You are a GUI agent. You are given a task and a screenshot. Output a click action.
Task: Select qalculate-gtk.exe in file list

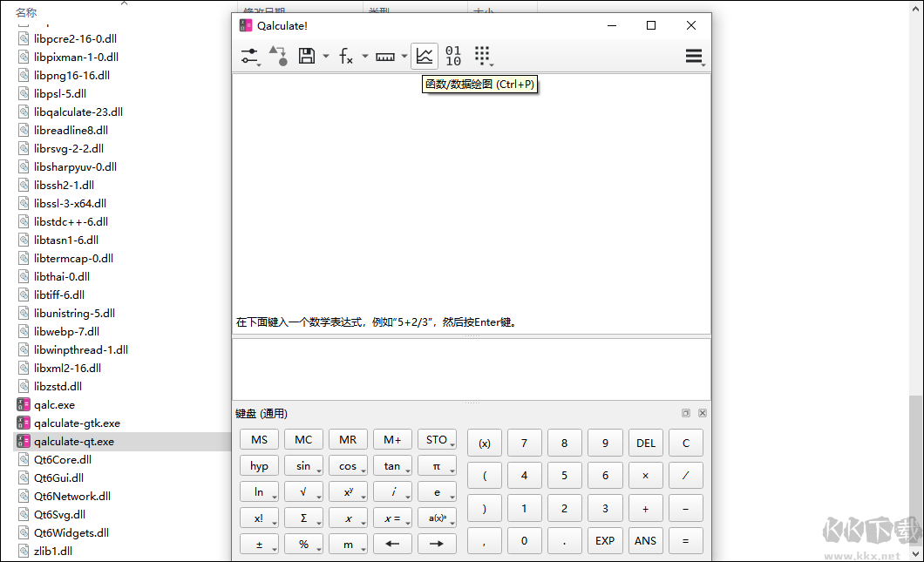click(78, 423)
